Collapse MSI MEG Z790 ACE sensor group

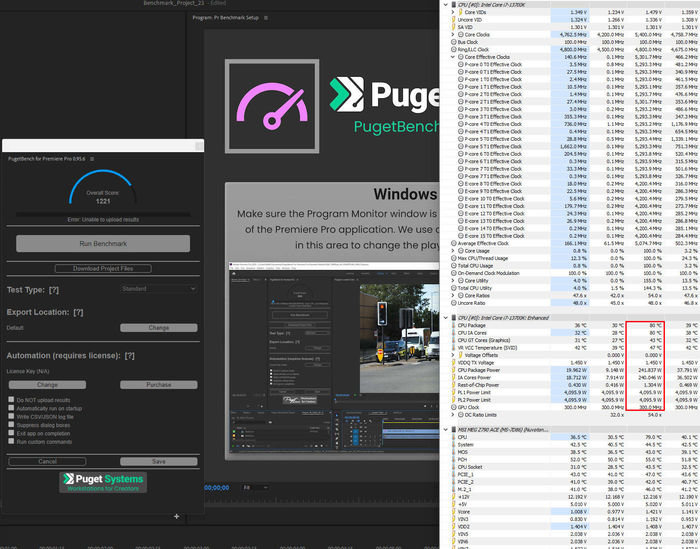pos(446,430)
